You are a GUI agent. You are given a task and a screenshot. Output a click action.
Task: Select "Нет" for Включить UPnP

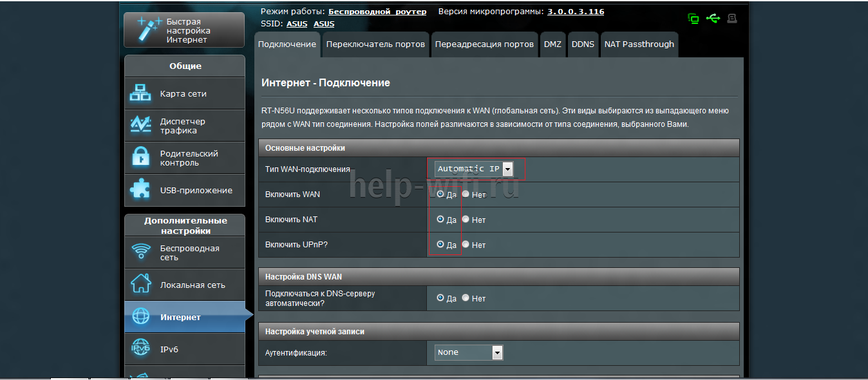pos(466,245)
